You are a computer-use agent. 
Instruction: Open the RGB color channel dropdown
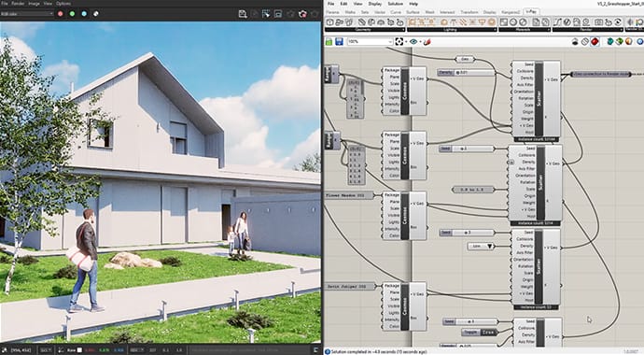pos(27,14)
